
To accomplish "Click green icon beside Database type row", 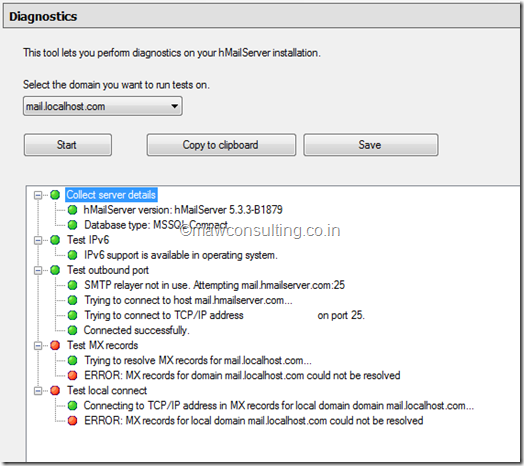I will click(x=72, y=225).
